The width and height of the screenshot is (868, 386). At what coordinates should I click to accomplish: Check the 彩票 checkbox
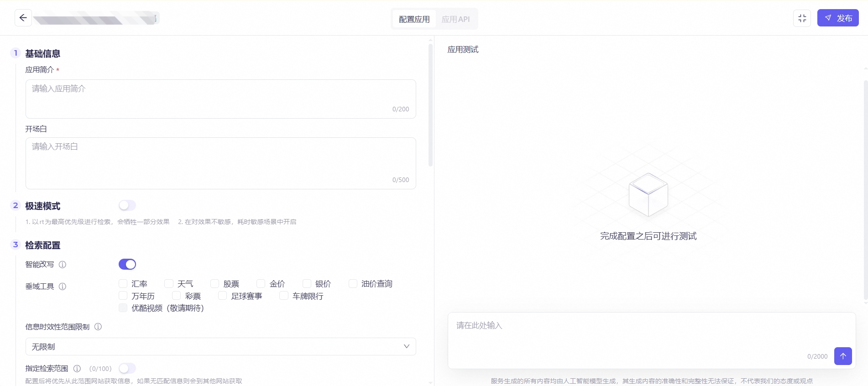176,296
